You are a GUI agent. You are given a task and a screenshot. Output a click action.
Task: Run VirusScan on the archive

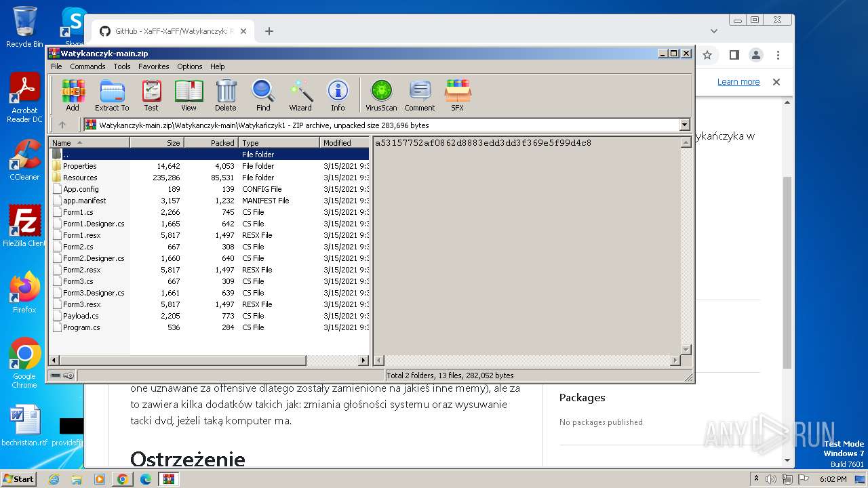point(381,95)
